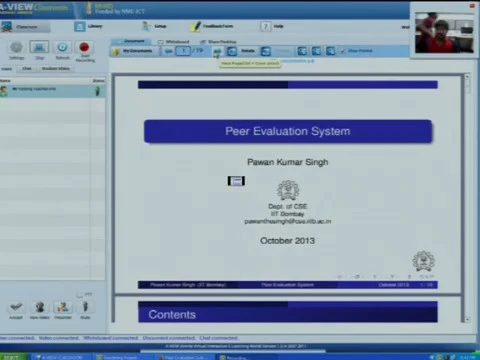Click the down arrow of document scrollbar
This screenshot has height=360, width=480.
coord(467,319)
